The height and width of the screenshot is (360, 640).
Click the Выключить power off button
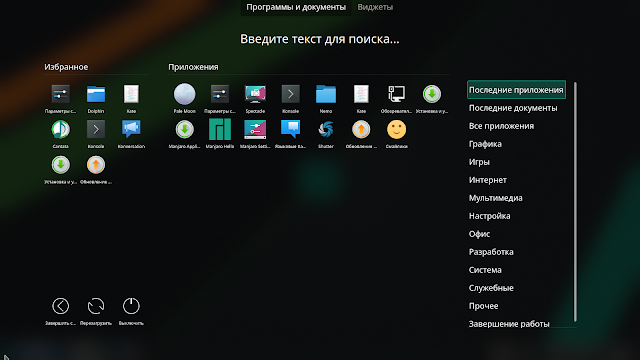coord(131,306)
